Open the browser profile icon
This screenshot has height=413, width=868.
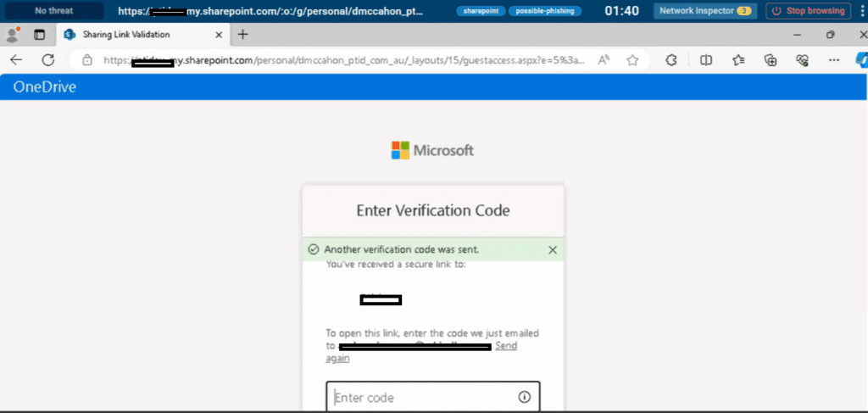tap(13, 34)
